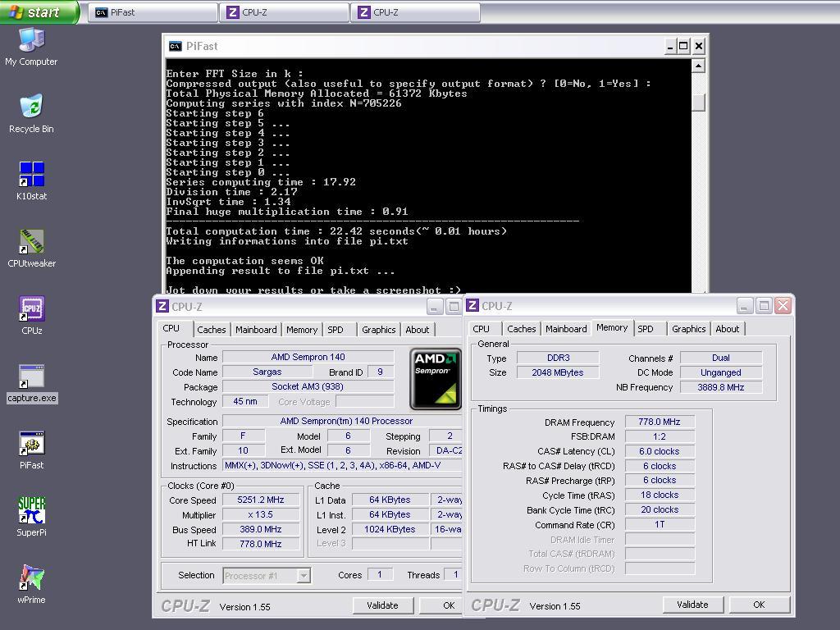Click the Command Rate value 1T
The height and width of the screenshot is (630, 840).
coord(660,524)
